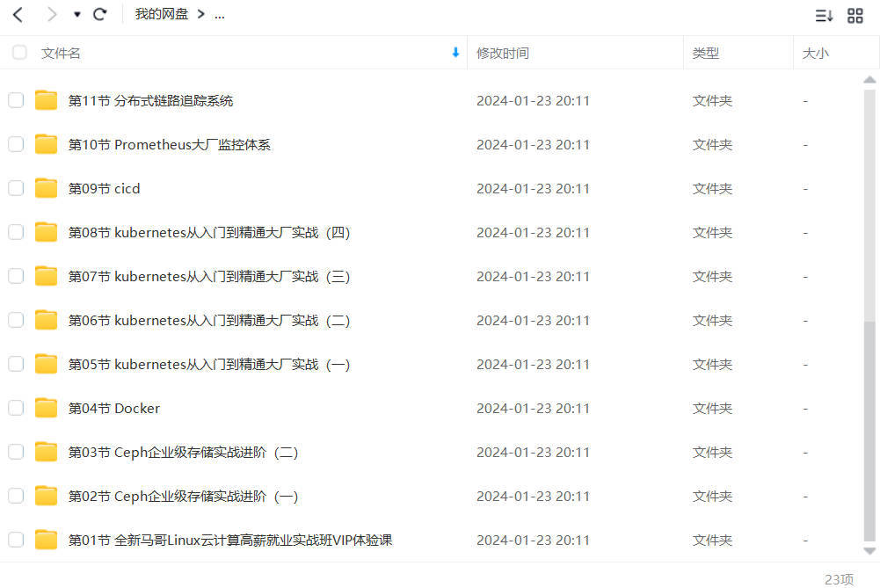Sort by 修改时间 column
The width and height of the screenshot is (880, 588).
click(502, 54)
